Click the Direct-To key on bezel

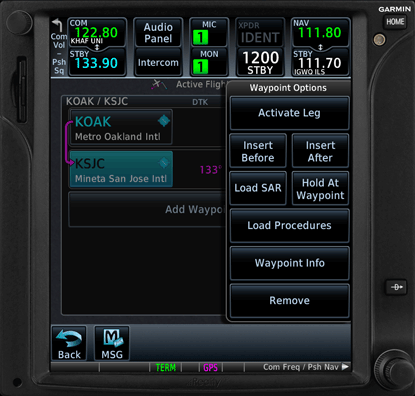pyautogui.click(x=396, y=287)
